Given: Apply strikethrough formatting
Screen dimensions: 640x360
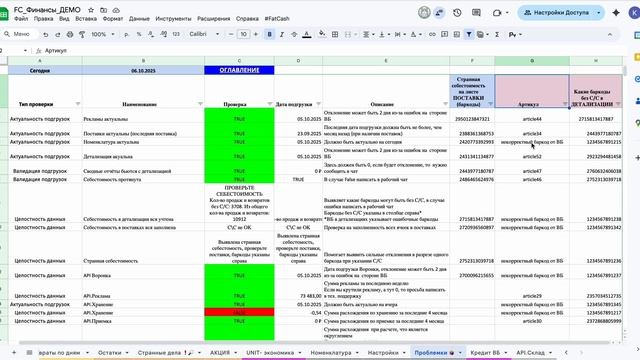Looking at the screenshot, I should [294, 35].
